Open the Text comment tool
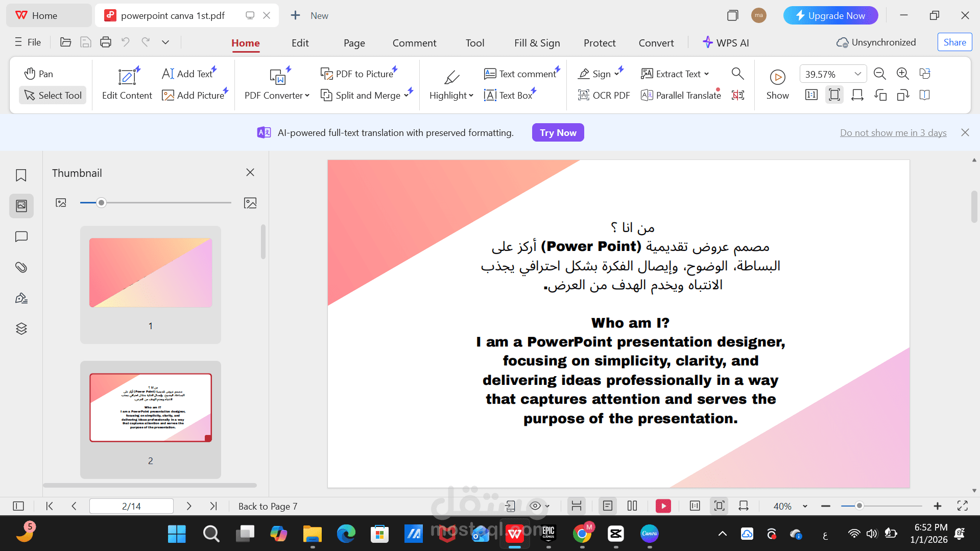Viewport: 980px width, 551px height. pos(520,74)
